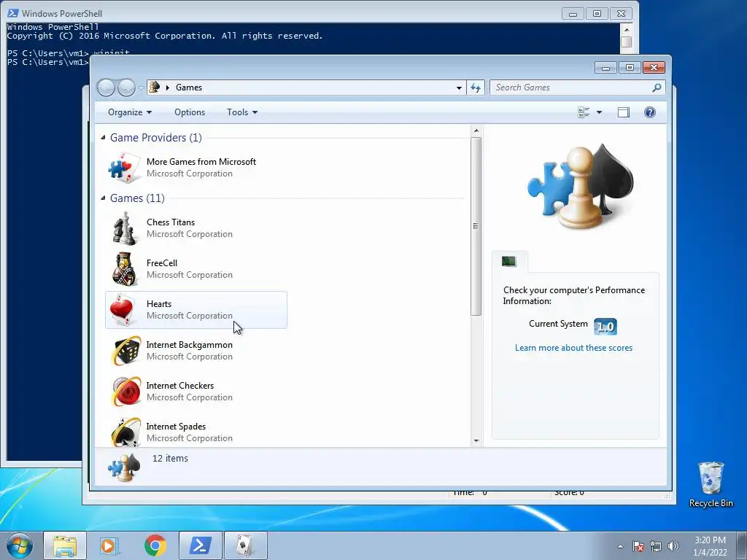Click the taskbar clock showing 3:20 PM
Image resolution: width=747 pixels, height=560 pixels.
[710, 546]
